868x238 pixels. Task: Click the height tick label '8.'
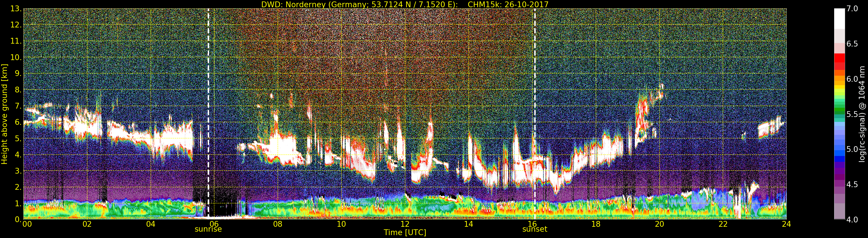coord(18,90)
